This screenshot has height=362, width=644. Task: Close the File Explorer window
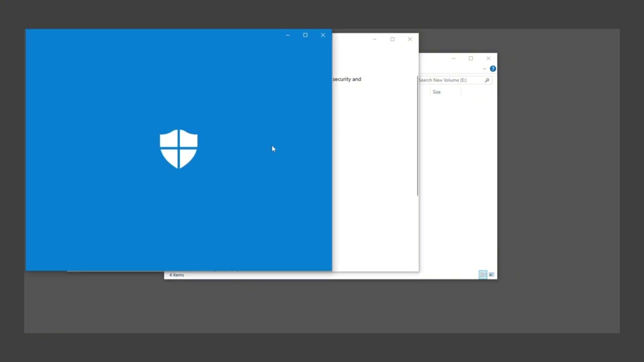coord(488,58)
